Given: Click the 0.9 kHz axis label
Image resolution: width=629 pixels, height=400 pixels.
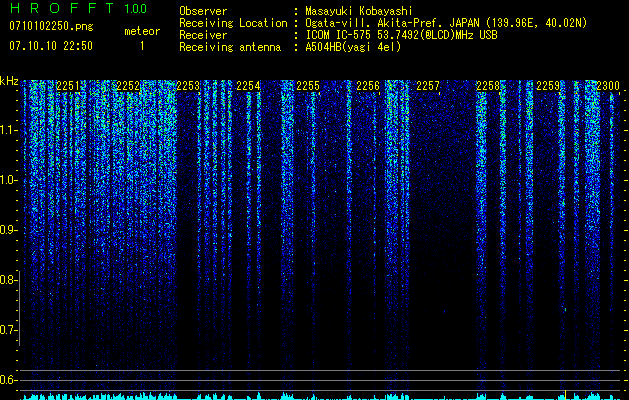Looking at the screenshot, I should 8,230.
